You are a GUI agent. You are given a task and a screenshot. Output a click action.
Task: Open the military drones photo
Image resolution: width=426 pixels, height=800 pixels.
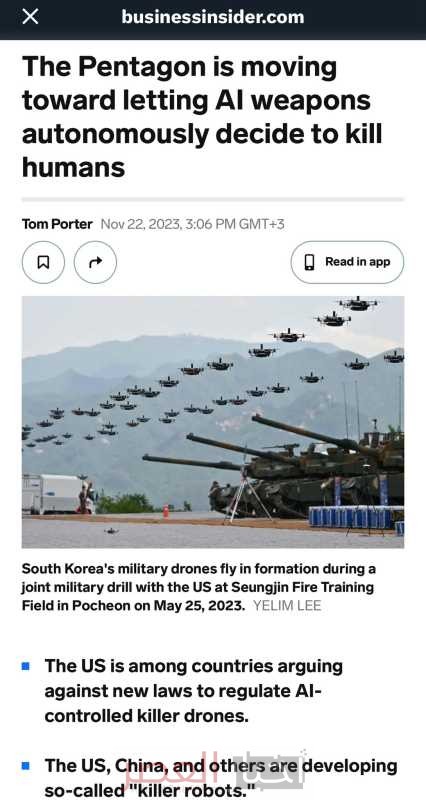point(213,422)
